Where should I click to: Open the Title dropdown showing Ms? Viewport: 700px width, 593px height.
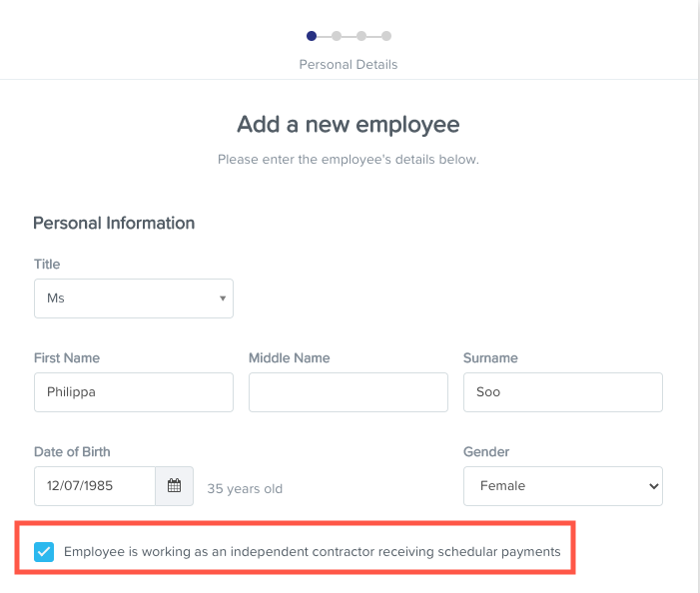pyautogui.click(x=134, y=298)
